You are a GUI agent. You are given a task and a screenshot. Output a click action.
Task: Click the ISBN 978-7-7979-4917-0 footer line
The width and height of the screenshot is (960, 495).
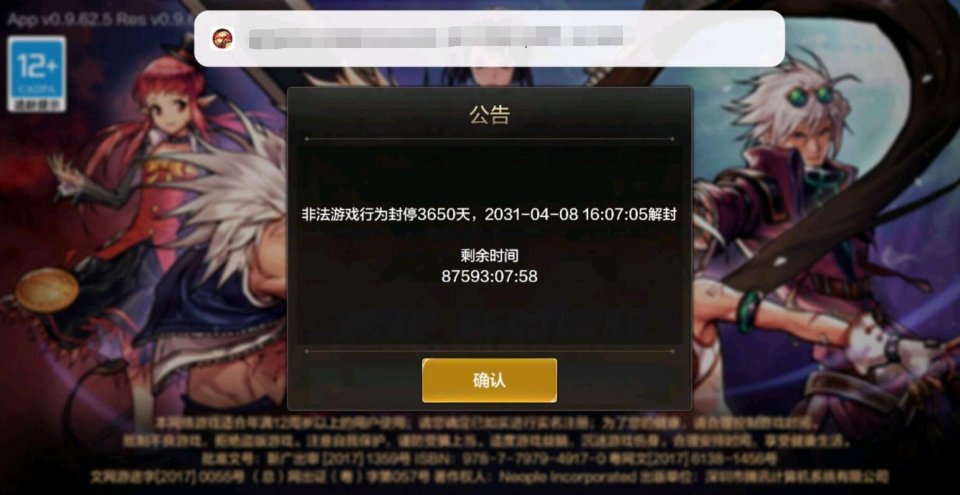point(489,459)
